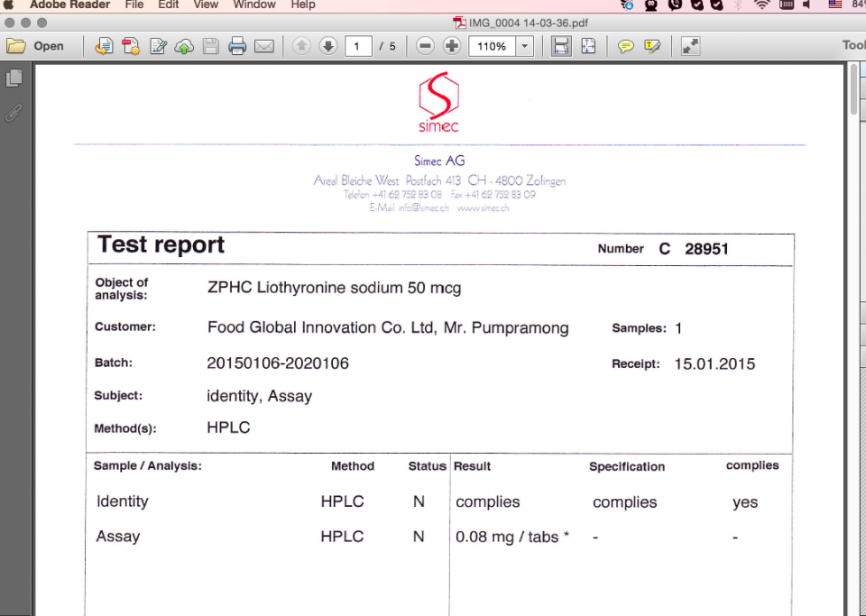Show attachments paperclip panel
This screenshot has height=616, width=866.
[x=14, y=113]
